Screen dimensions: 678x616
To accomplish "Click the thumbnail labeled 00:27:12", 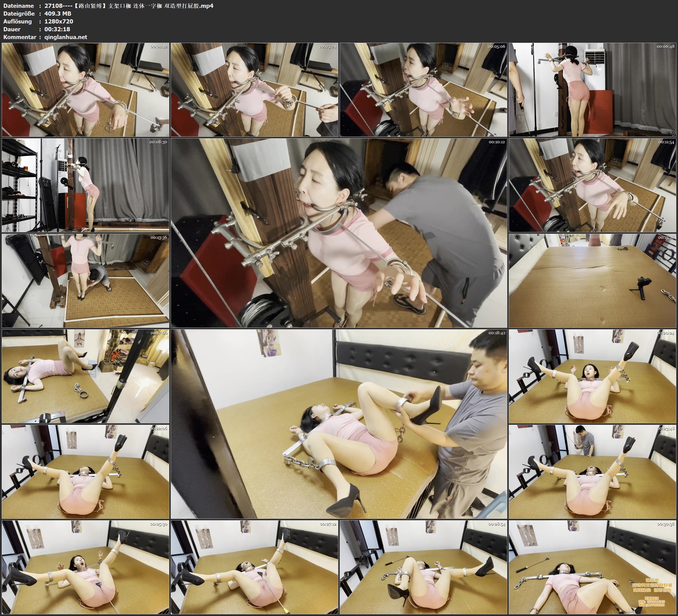I will 254,567.
